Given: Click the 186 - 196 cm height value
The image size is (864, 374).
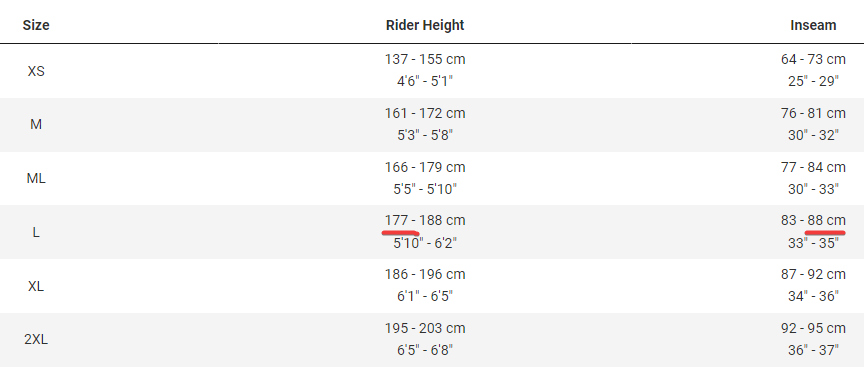Looking at the screenshot, I should 425,275.
